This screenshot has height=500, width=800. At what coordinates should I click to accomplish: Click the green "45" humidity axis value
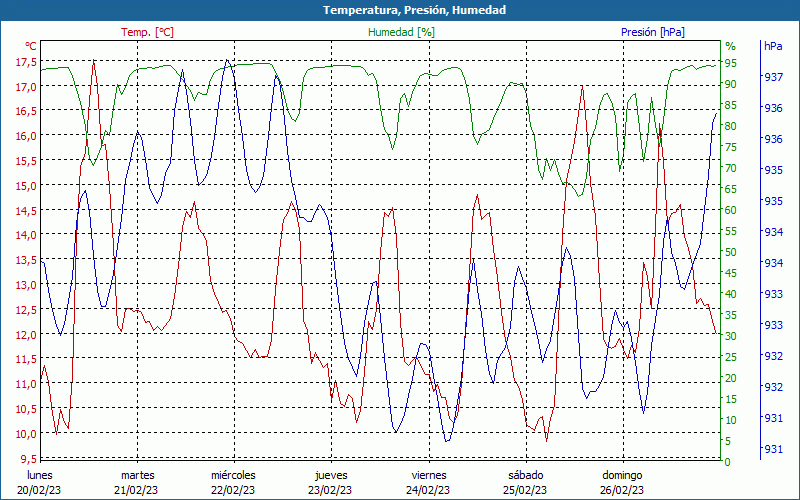tap(731, 273)
